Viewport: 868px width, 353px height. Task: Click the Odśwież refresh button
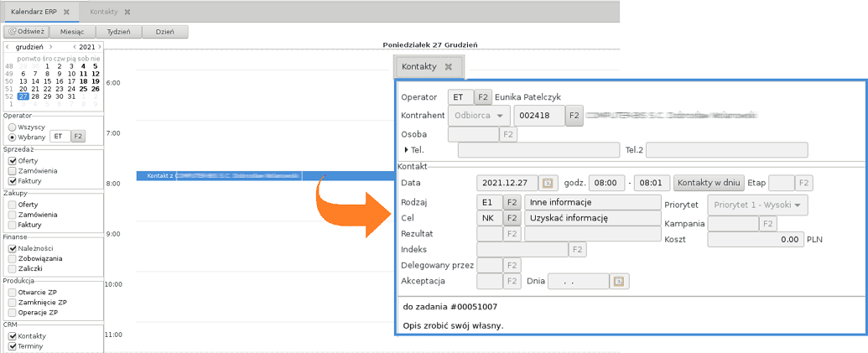coord(27,32)
